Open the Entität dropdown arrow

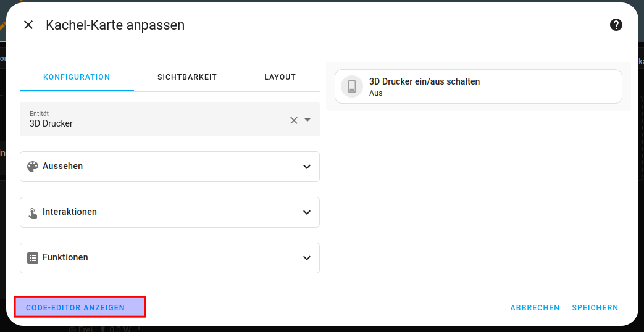pos(307,120)
